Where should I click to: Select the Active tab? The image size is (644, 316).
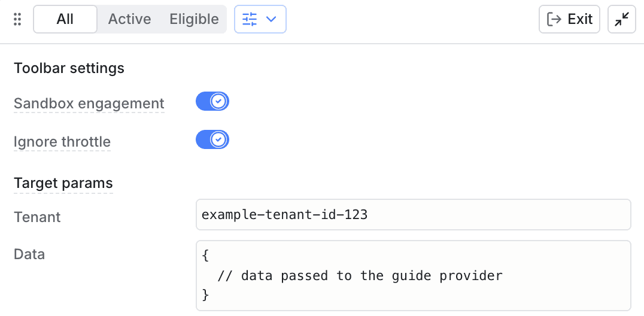coord(129,20)
